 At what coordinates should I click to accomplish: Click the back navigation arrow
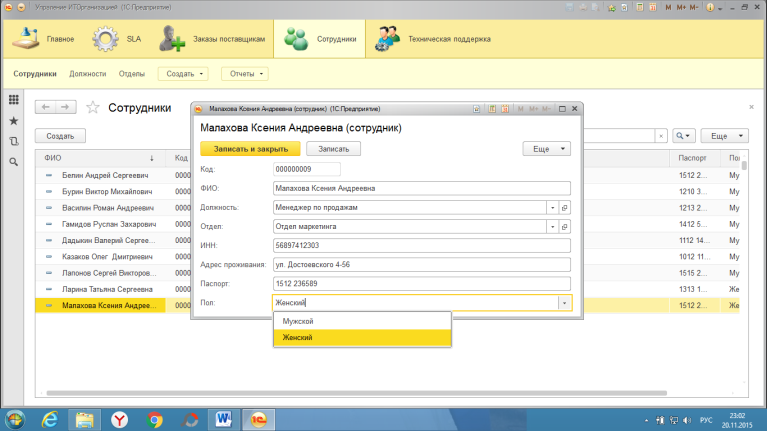coord(45,107)
